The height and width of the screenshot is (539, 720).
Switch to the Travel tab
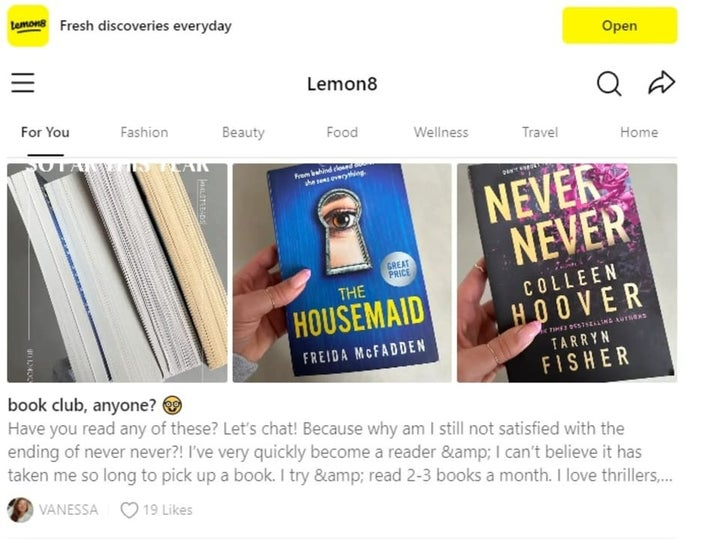pyautogui.click(x=540, y=132)
